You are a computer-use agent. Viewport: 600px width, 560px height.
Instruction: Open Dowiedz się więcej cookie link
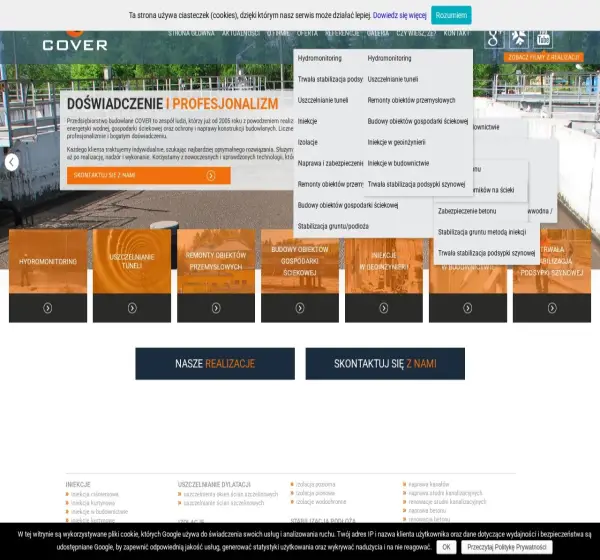click(x=399, y=15)
